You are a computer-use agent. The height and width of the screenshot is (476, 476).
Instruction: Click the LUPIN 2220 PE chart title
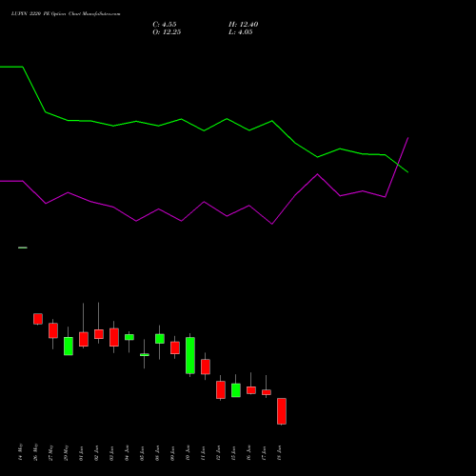[66, 14]
